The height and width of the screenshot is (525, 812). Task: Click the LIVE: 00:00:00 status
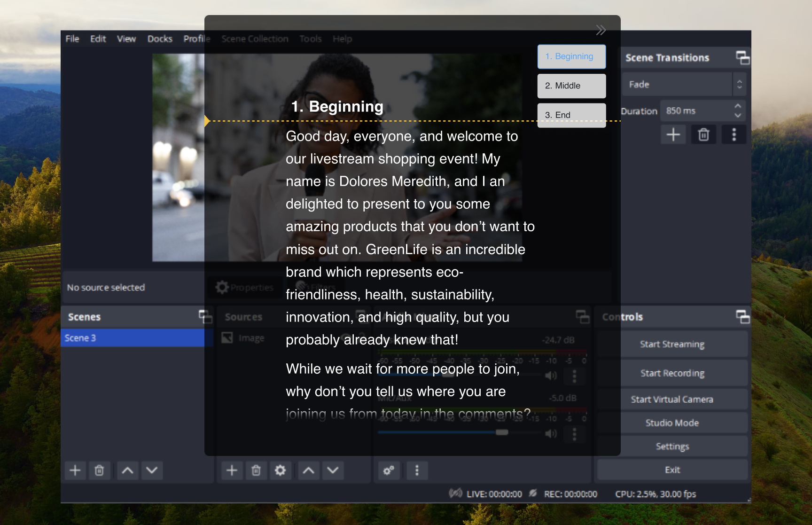(494, 494)
